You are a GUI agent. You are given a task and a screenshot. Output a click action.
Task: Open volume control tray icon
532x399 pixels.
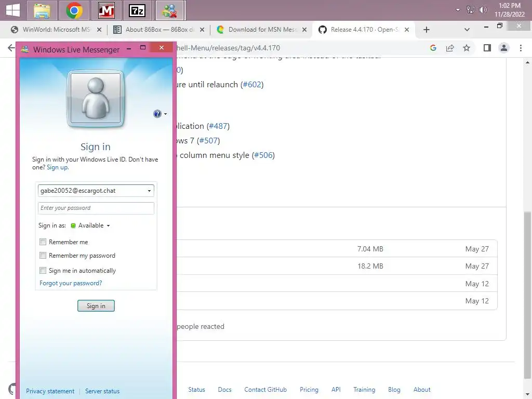[483, 10]
